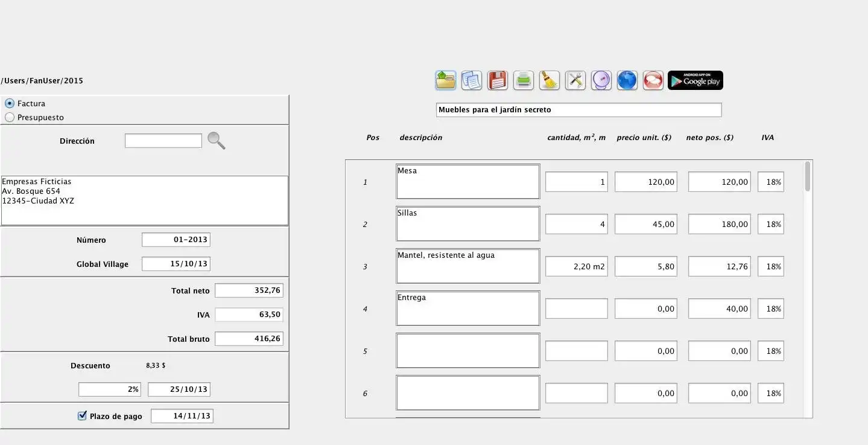The image size is (868, 445).
Task: Click the quantity field showing 2,20 m2
Action: [577, 266]
